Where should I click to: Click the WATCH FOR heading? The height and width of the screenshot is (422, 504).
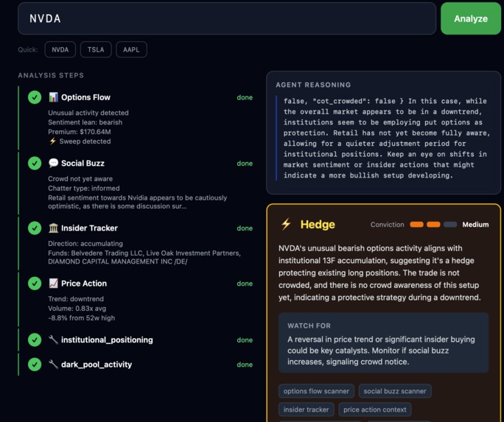tap(309, 326)
